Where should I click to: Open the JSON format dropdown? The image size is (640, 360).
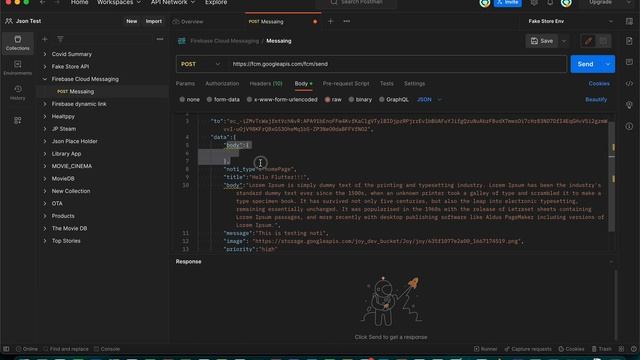coord(429,100)
